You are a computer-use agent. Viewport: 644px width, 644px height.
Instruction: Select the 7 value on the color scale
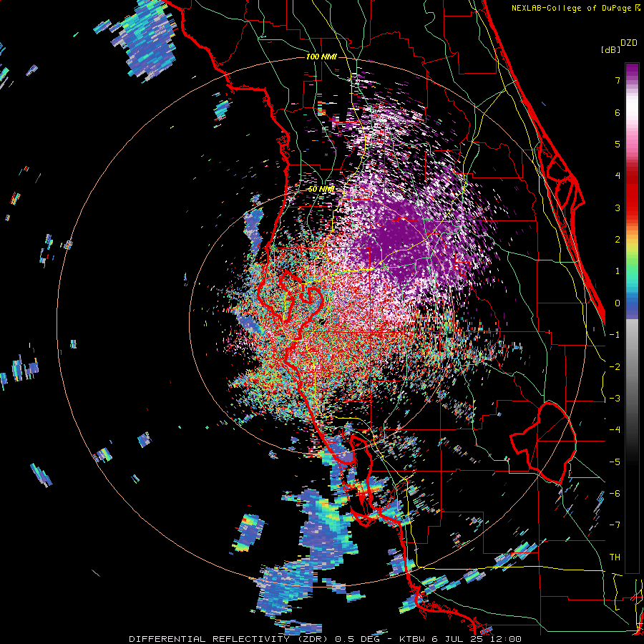[618, 80]
